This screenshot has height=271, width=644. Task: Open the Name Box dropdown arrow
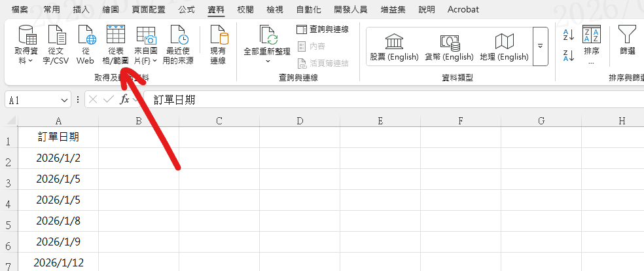click(64, 100)
